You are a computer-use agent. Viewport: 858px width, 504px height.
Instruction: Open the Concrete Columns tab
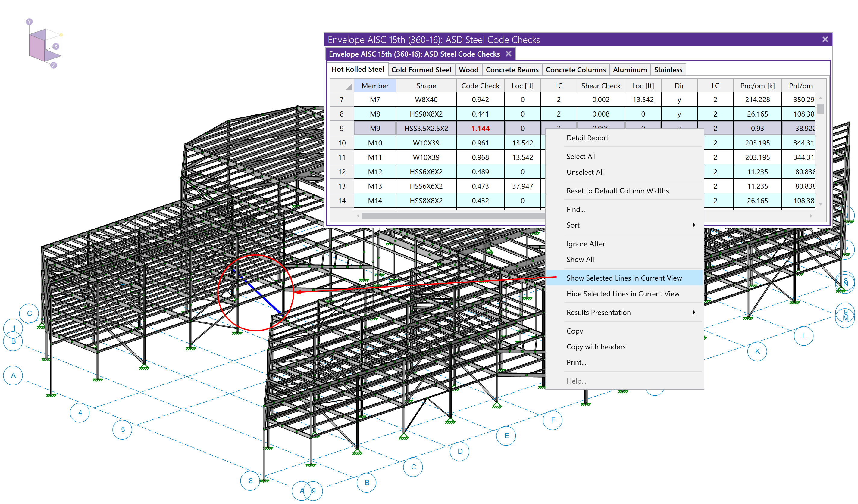pyautogui.click(x=575, y=70)
